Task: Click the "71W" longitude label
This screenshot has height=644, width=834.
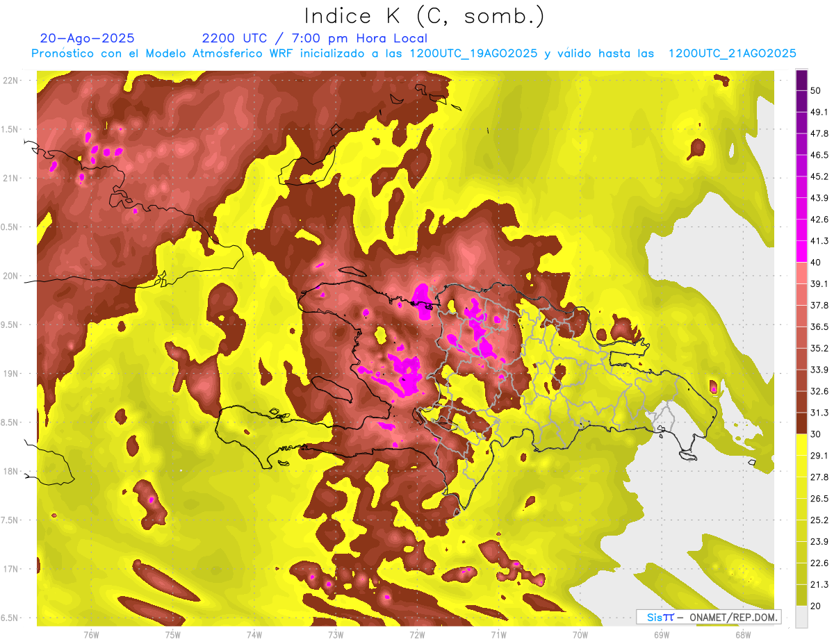Action: pos(498,635)
